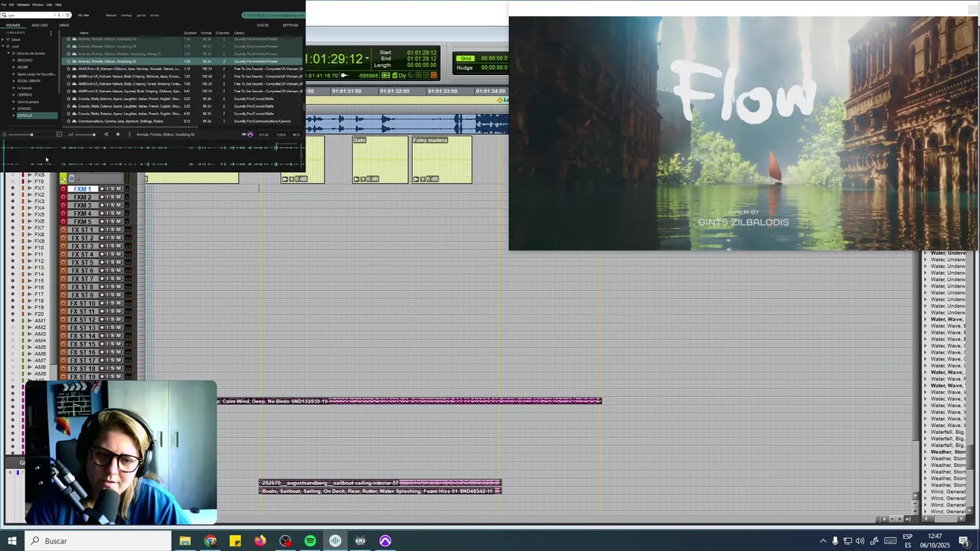Solo the FX ST 5 track
The width and height of the screenshot is (980, 551).
(x=113, y=262)
